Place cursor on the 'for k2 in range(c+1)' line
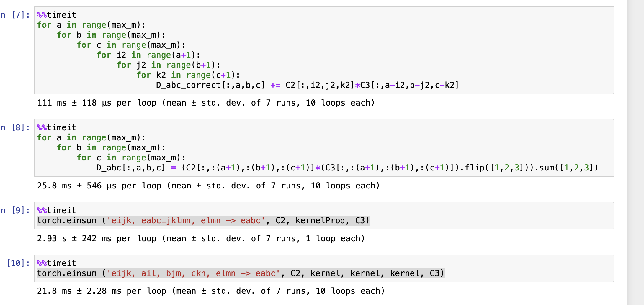The height and width of the screenshot is (305, 644). 188,75
